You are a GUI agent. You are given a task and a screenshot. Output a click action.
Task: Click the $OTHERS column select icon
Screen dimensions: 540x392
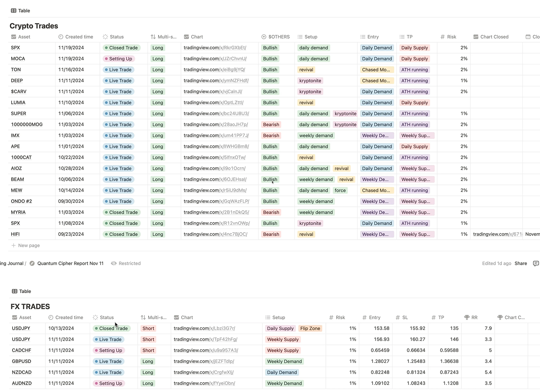pos(264,37)
